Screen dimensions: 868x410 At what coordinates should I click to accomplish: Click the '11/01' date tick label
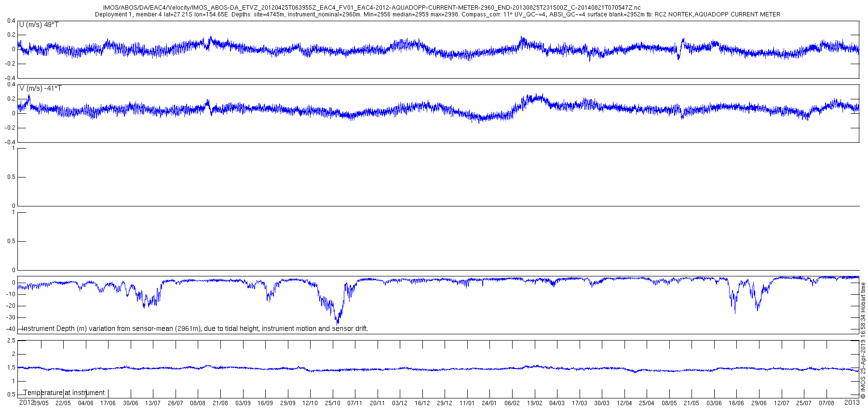pyautogui.click(x=467, y=403)
